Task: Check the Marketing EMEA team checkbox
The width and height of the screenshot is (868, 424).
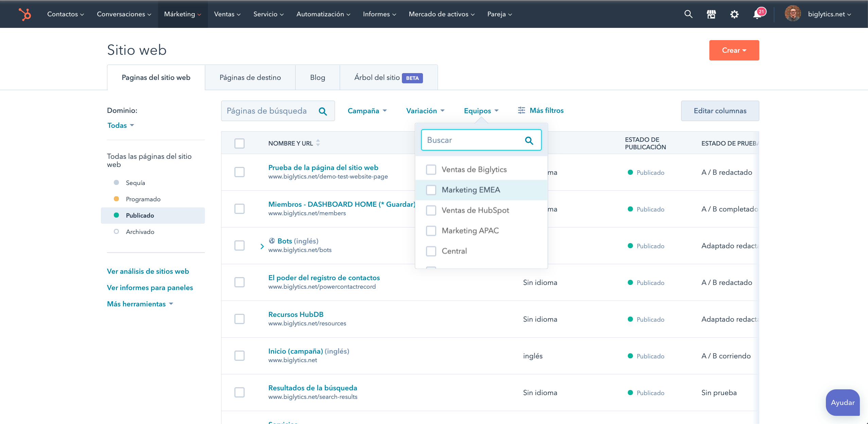Action: pyautogui.click(x=431, y=190)
